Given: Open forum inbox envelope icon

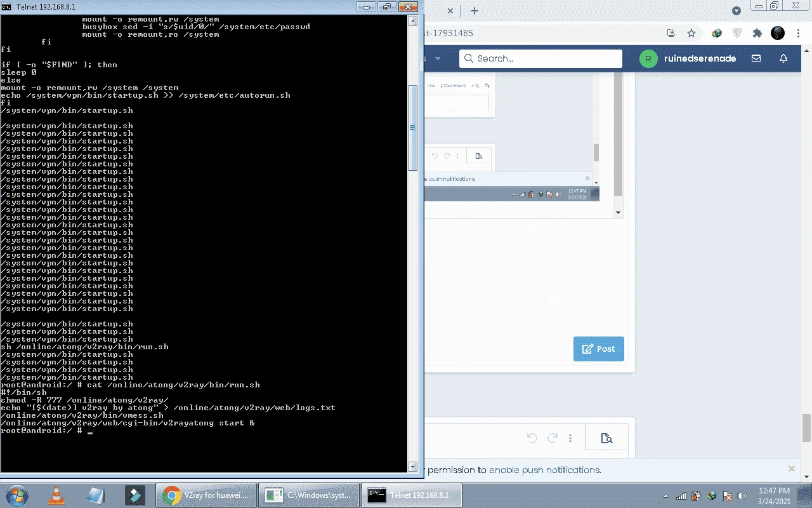Looking at the screenshot, I should (756, 58).
